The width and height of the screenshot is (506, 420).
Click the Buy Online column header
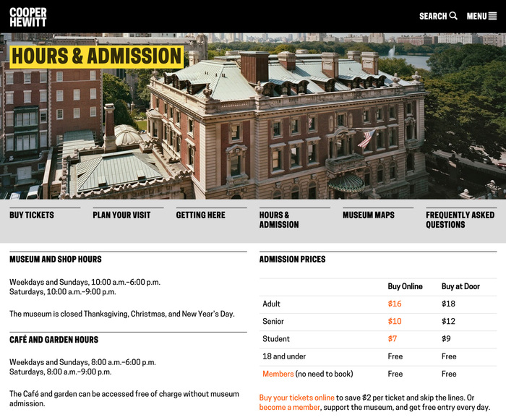405,286
